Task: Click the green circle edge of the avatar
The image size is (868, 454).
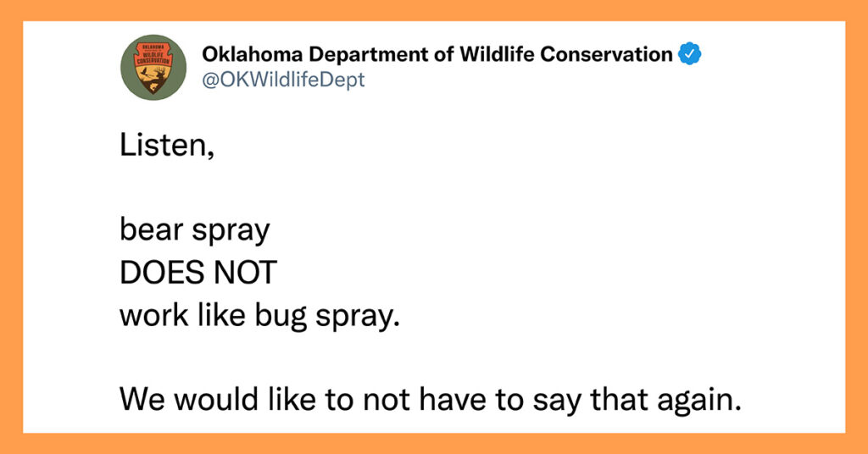Action: click(126, 67)
